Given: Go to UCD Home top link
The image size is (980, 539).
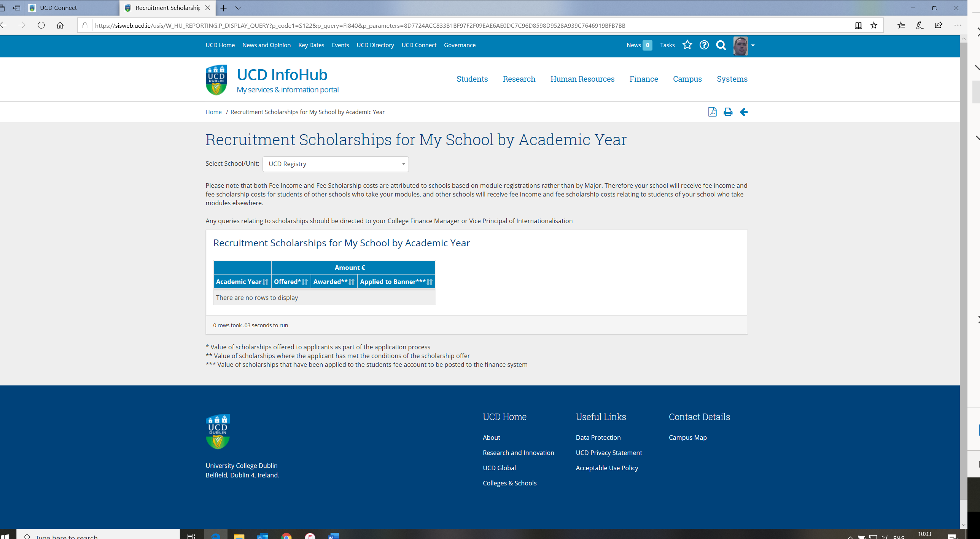Looking at the screenshot, I should 220,45.
